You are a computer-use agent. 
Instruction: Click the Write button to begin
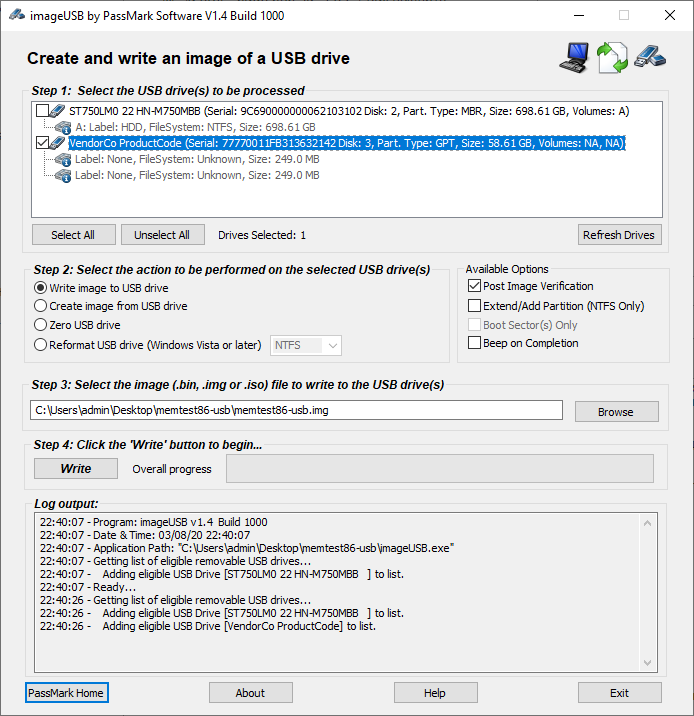click(x=76, y=469)
